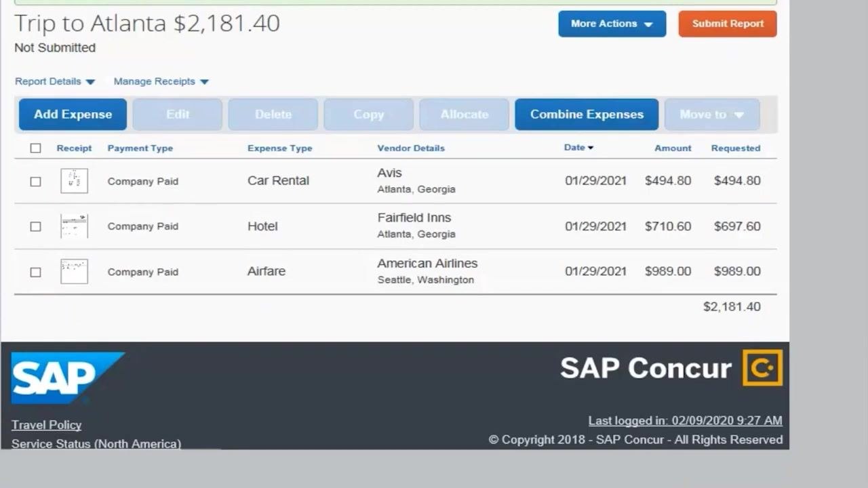868x488 pixels.
Task: Sort by the Date column header
Action: click(x=578, y=148)
